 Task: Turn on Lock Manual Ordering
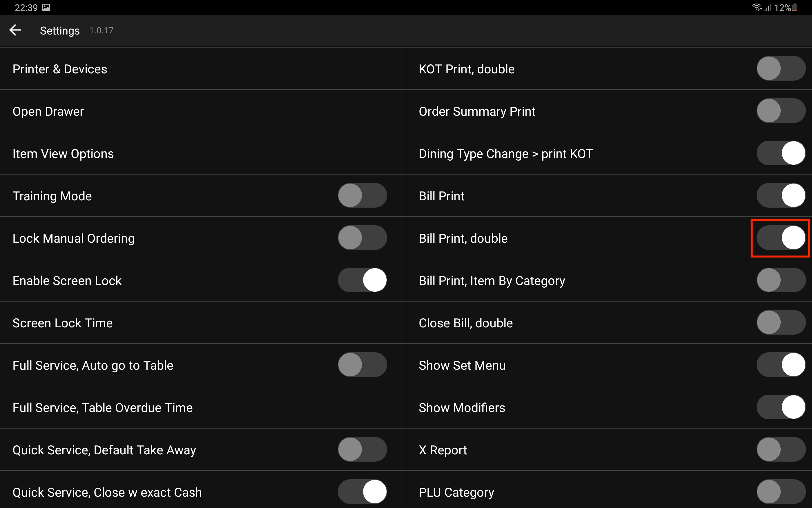pyautogui.click(x=362, y=238)
